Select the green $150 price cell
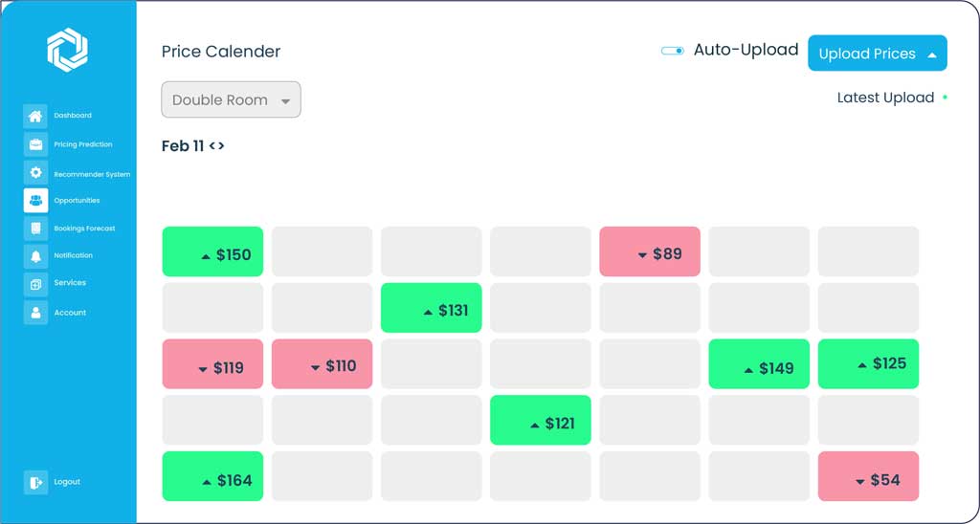The width and height of the screenshot is (980, 524). (x=212, y=251)
